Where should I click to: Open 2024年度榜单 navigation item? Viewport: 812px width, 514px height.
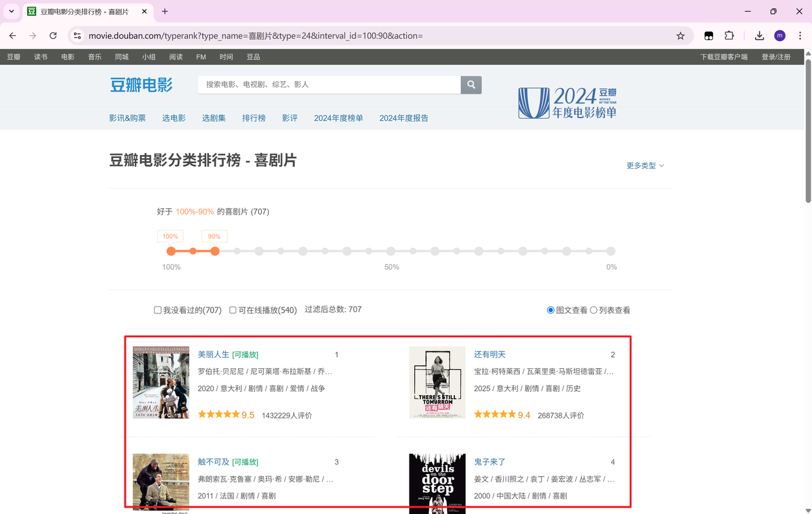[x=338, y=118]
